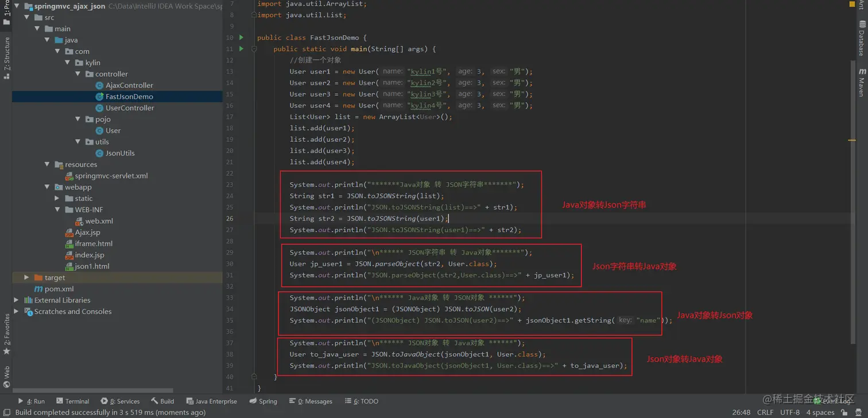Select Ajax.jsp file
868x418 pixels.
coord(83,233)
